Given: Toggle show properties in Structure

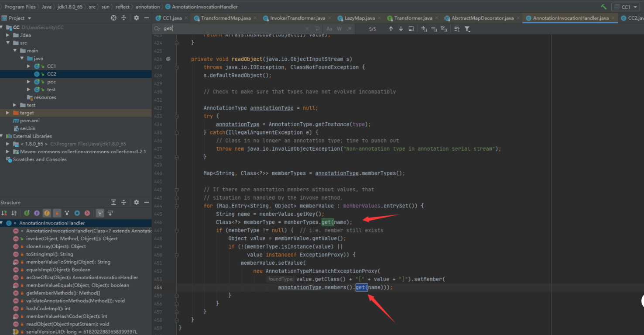Looking at the screenshot, I should pyautogui.click(x=37, y=213).
